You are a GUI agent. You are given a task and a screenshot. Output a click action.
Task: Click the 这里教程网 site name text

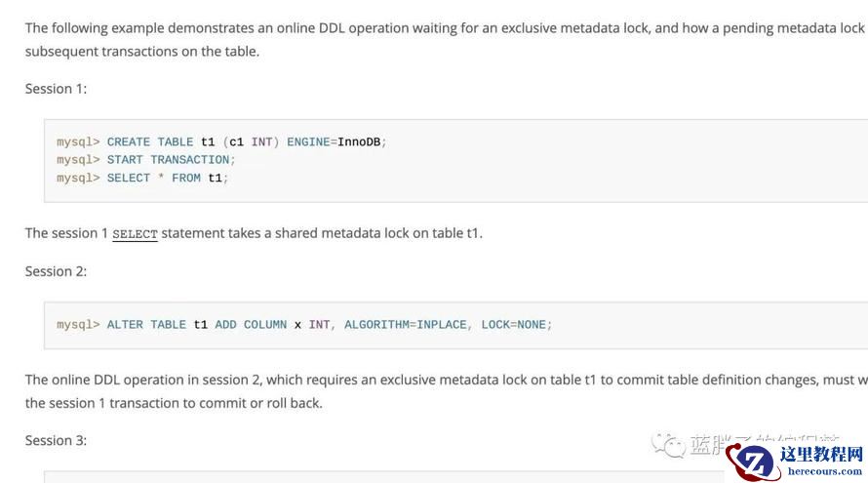(x=821, y=454)
